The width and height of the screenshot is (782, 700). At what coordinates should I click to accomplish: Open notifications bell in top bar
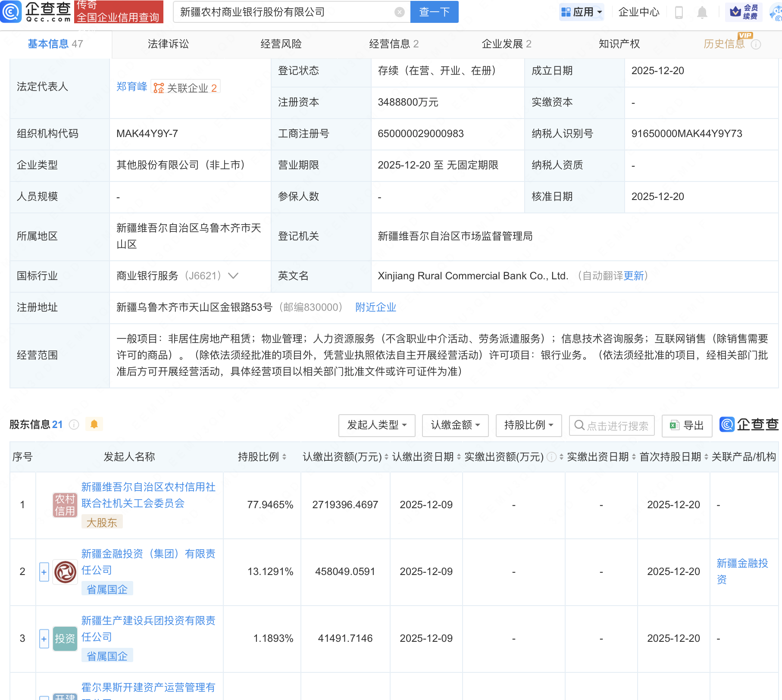[x=702, y=12]
